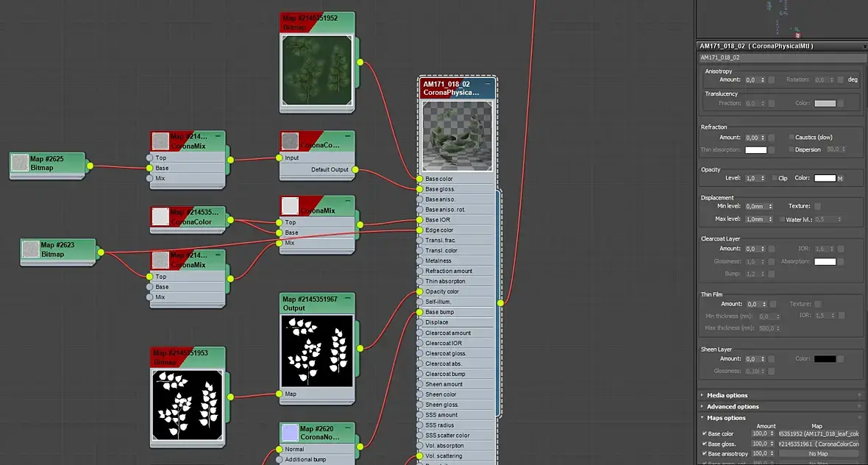The image size is (868, 465).
Task: Click the AM171_018_02 material name field
Action: (x=781, y=57)
